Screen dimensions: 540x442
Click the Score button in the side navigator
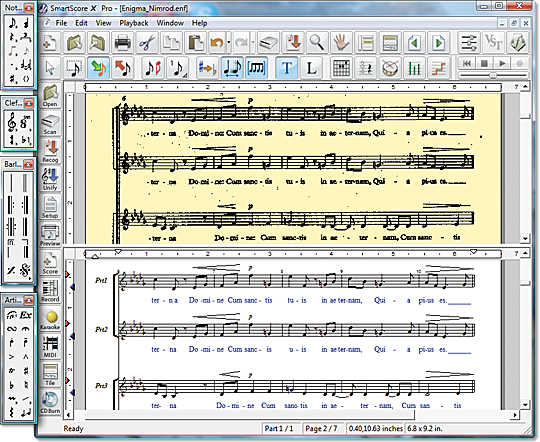pyautogui.click(x=50, y=264)
